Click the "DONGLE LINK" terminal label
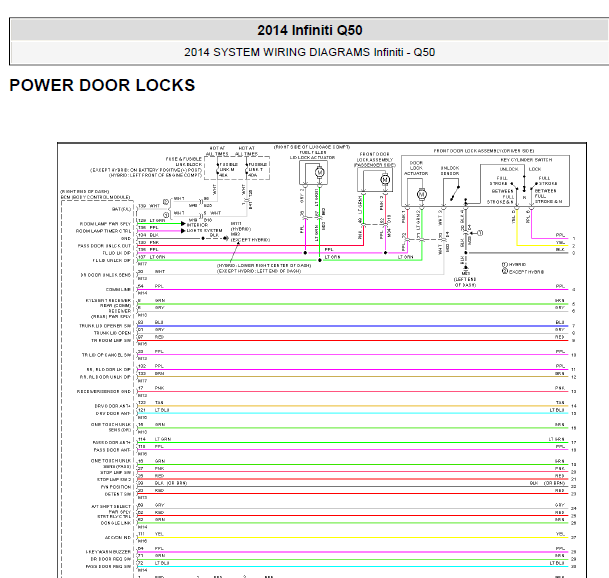609x578 pixels. tap(116, 523)
